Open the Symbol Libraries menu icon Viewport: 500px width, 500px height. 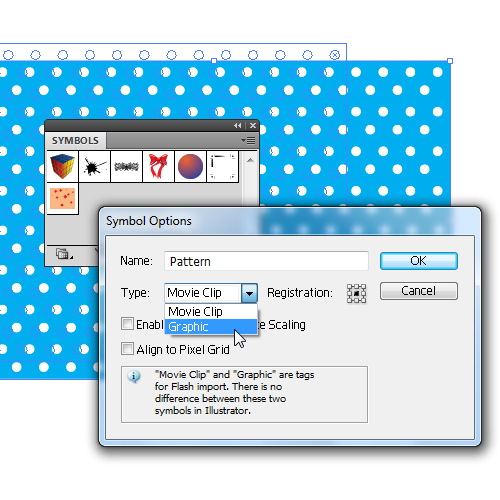pyautogui.click(x=64, y=254)
